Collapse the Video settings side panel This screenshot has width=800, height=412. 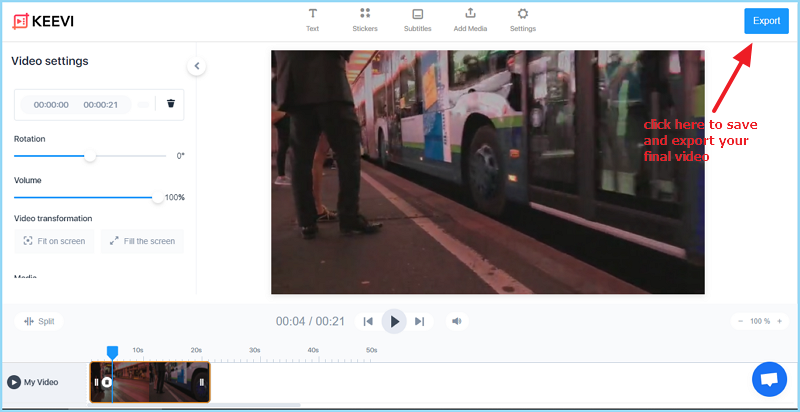click(x=197, y=66)
